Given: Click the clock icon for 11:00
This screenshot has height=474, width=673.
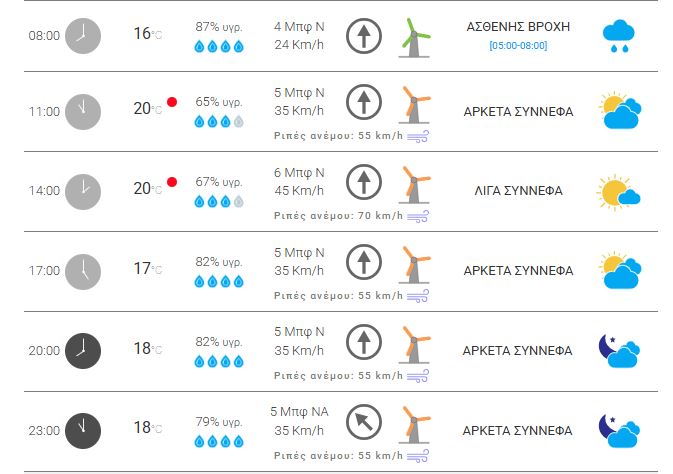Looking at the screenshot, I should pyautogui.click(x=83, y=112).
